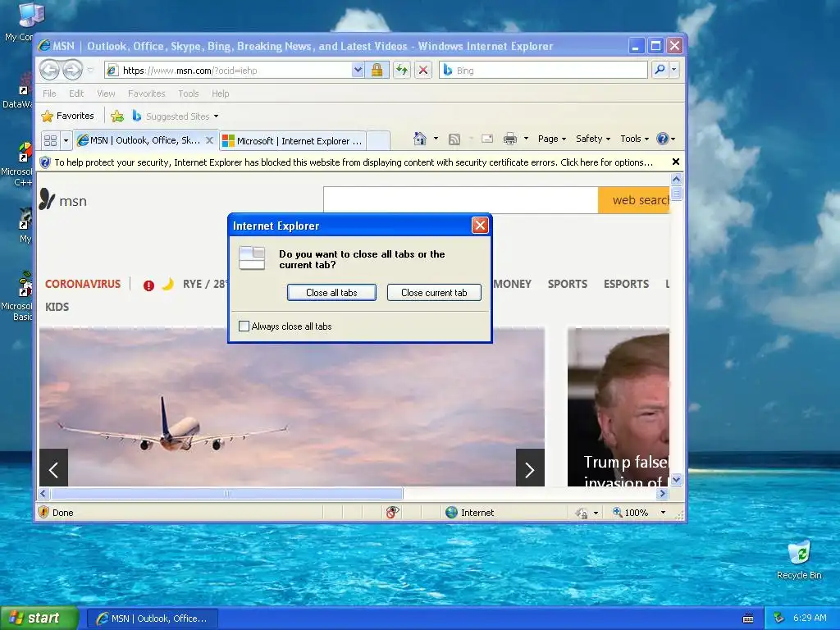
Task: Click the vertical scrollbar down arrow
Action: click(x=676, y=480)
